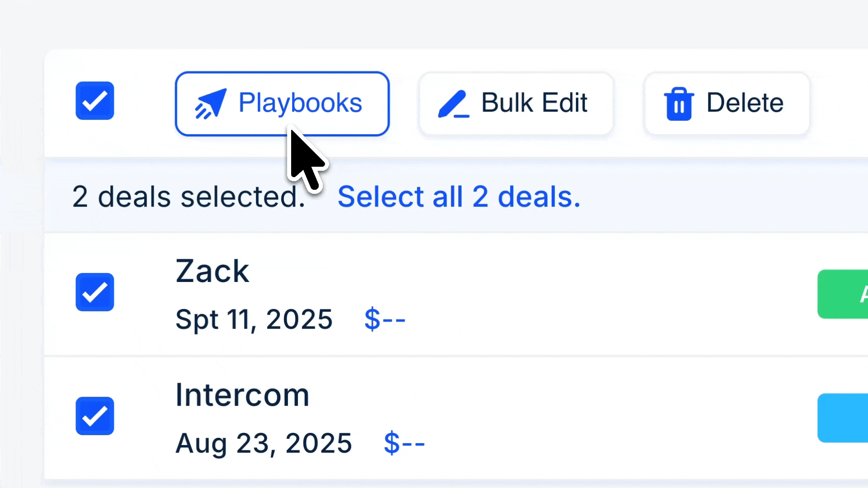Screen dimensions: 868x488
Task: Click blank space right of 'Select all 2 deals.'
Action: (x=723, y=197)
